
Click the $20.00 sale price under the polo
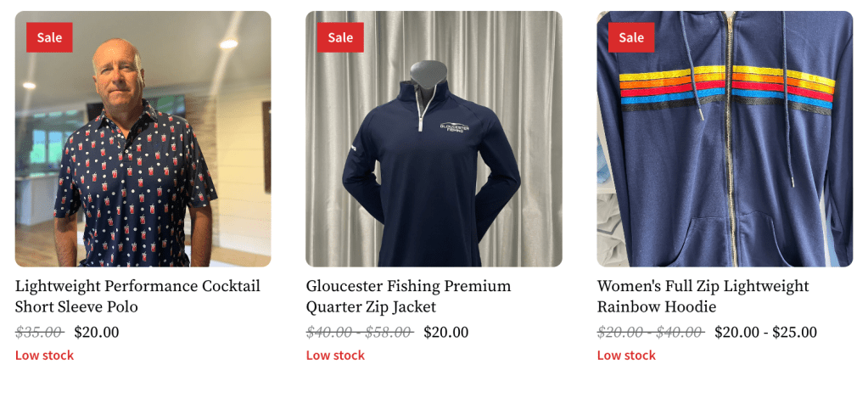coord(97,332)
